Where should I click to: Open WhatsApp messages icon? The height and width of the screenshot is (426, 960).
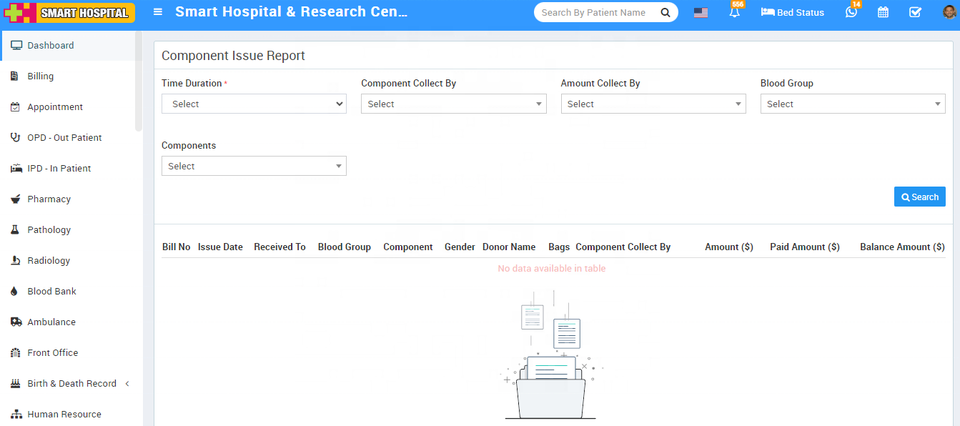(x=851, y=12)
